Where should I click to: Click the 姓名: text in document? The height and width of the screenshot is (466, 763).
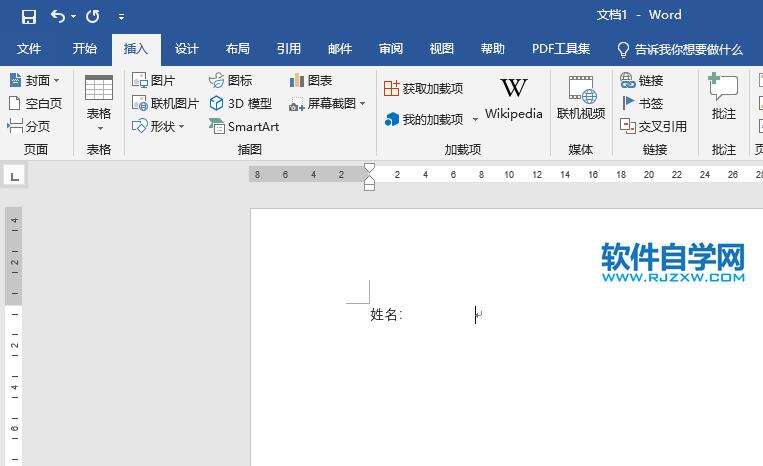point(386,315)
